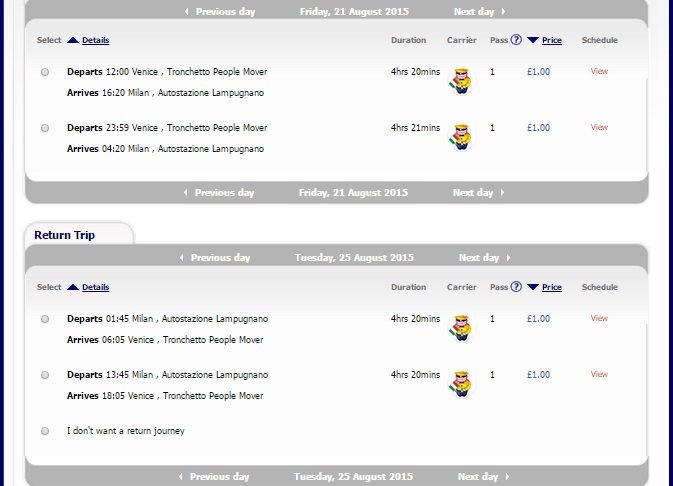Select the 12:00 Venice departure radio button
Screen dimensions: 673x486
point(45,72)
